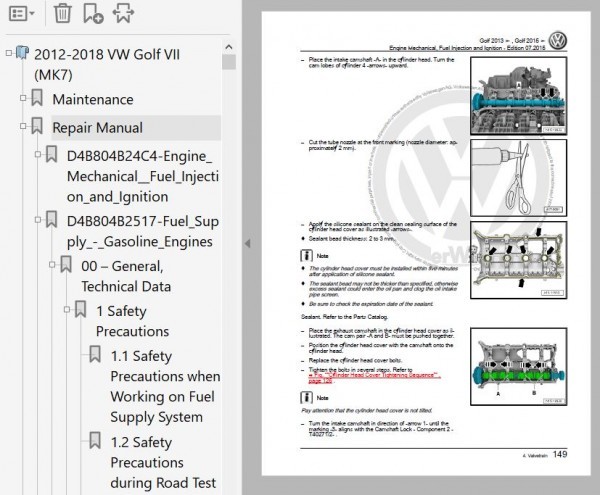The height and width of the screenshot is (495, 600).
Task: Click the bookmark icon beside 1.2 Safety Precautions
Action: [95, 440]
